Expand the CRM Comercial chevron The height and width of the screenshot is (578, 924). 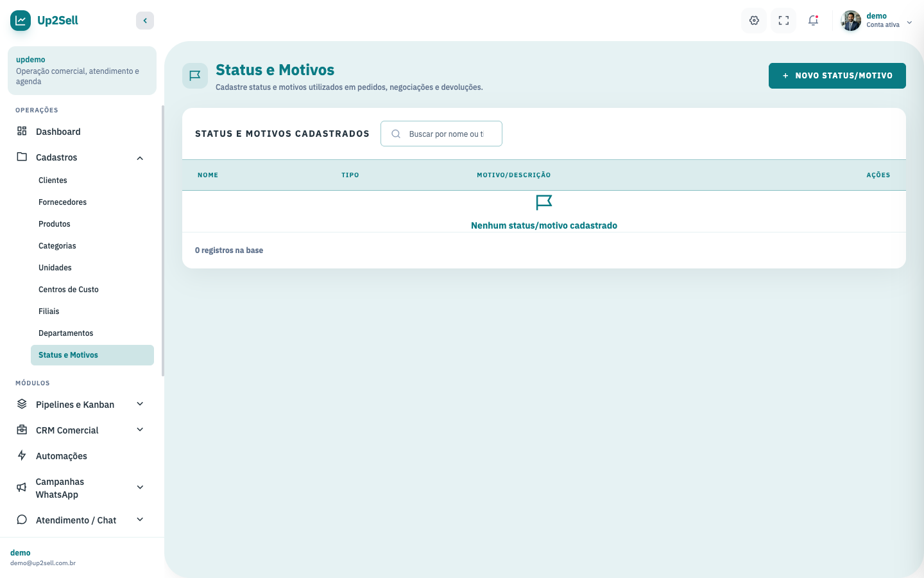(x=140, y=430)
